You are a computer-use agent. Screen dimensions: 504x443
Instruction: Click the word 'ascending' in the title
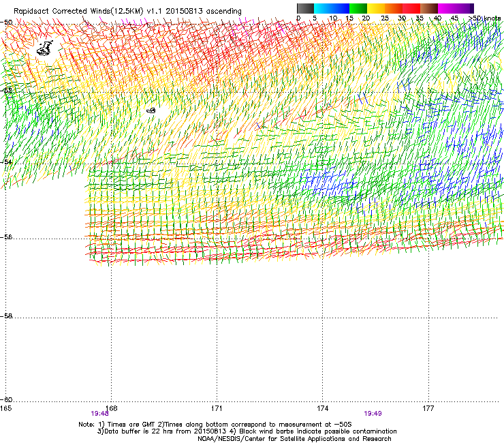point(223,12)
